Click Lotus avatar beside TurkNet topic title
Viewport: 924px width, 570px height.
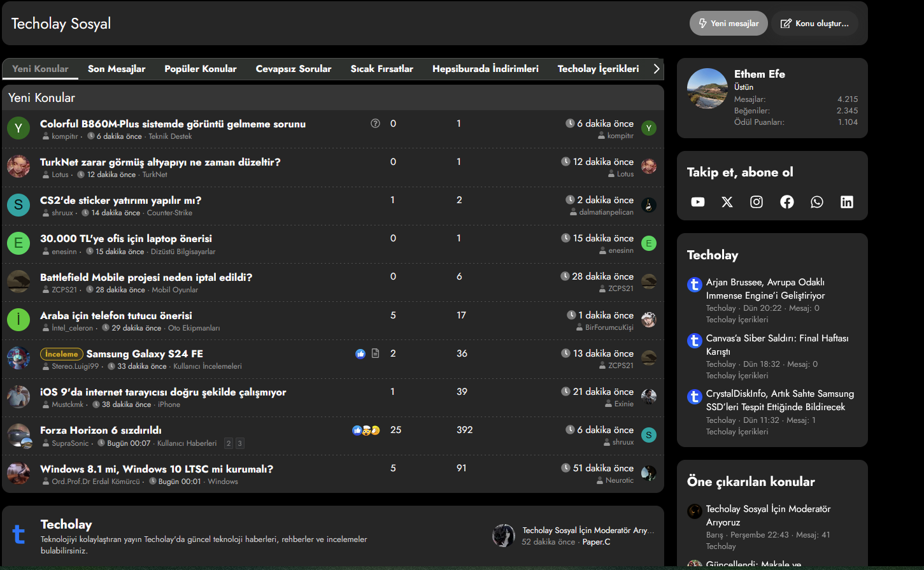[18, 166]
